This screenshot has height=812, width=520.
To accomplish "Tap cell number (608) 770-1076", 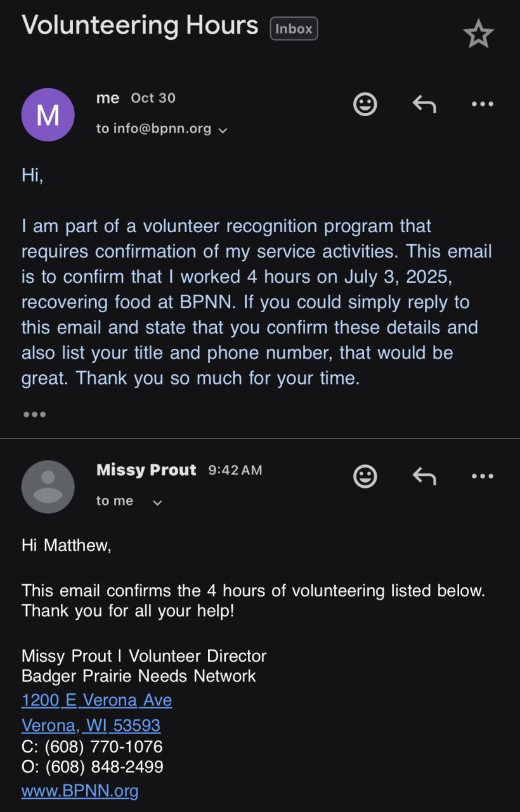I will click(x=103, y=746).
